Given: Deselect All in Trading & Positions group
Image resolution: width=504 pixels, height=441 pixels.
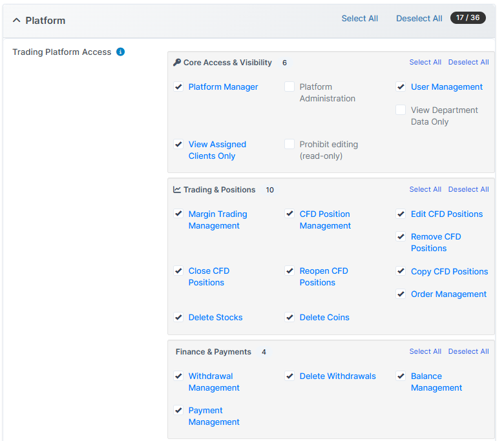Looking at the screenshot, I should tap(468, 189).
